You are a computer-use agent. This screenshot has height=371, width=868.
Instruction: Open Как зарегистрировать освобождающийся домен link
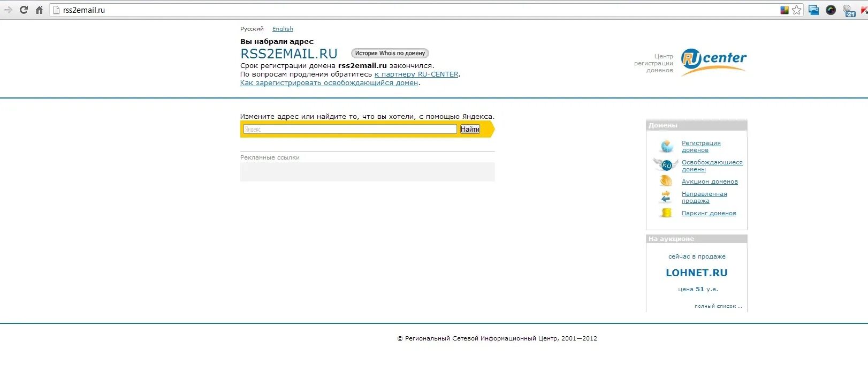[329, 83]
